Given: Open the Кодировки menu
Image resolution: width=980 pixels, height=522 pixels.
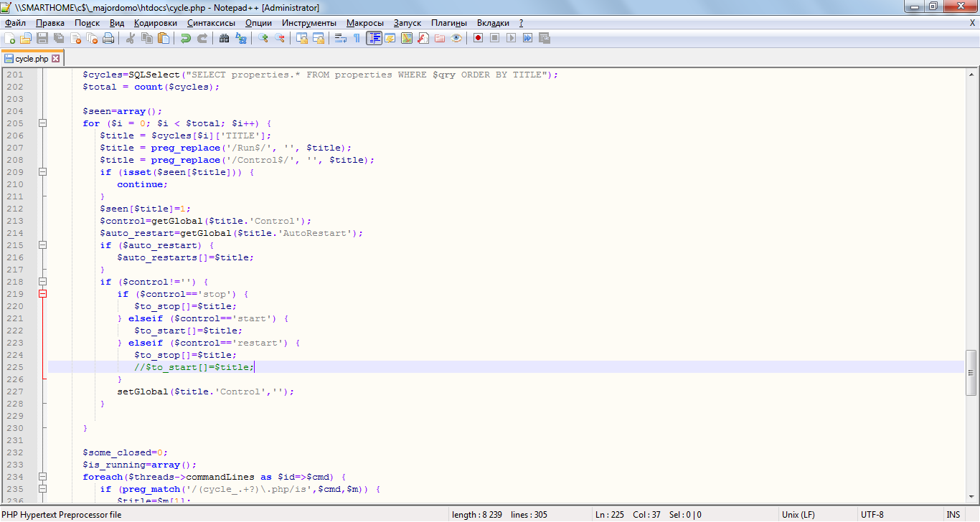Looking at the screenshot, I should point(155,23).
